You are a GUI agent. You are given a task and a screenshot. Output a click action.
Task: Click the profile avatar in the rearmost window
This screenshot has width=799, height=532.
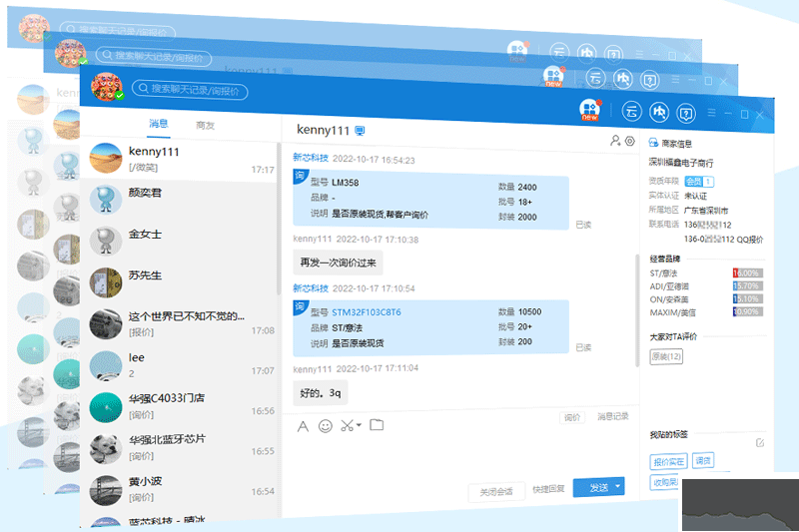tap(34, 28)
